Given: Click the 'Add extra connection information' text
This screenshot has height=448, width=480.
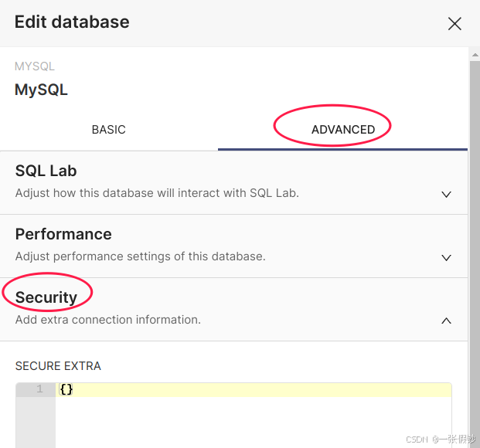Looking at the screenshot, I should pyautogui.click(x=108, y=320).
